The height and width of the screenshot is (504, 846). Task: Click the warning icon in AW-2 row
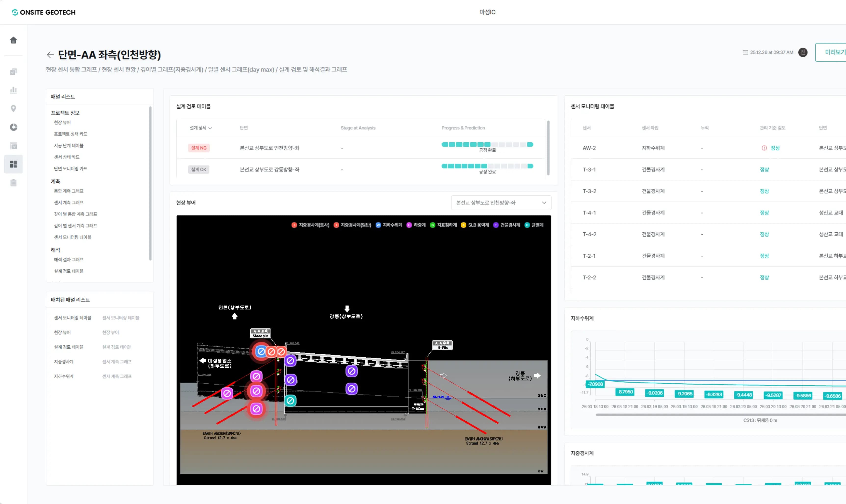pos(764,148)
